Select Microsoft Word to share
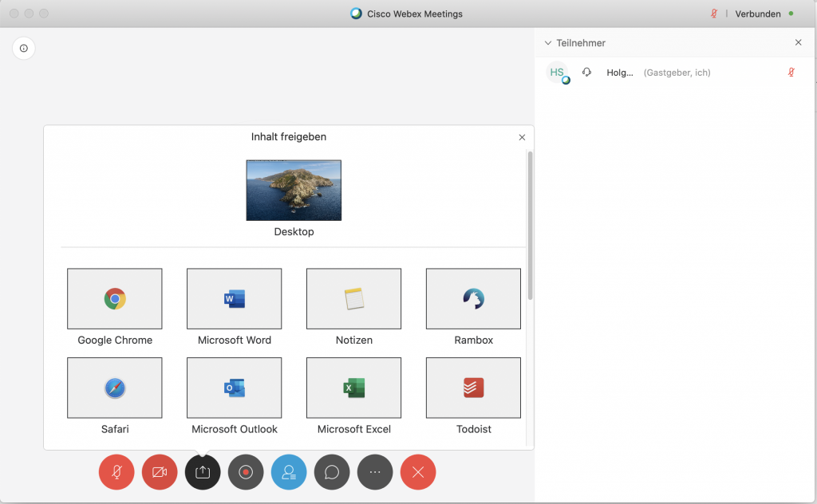The image size is (817, 504). coord(235,299)
